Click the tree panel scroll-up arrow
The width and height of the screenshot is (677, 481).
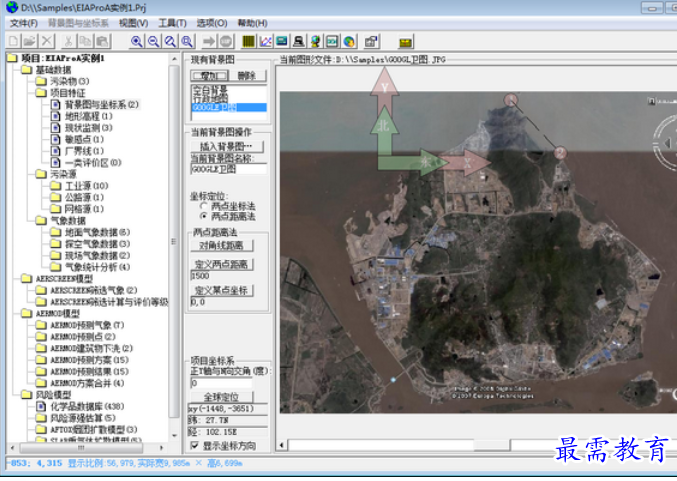pyautogui.click(x=174, y=59)
